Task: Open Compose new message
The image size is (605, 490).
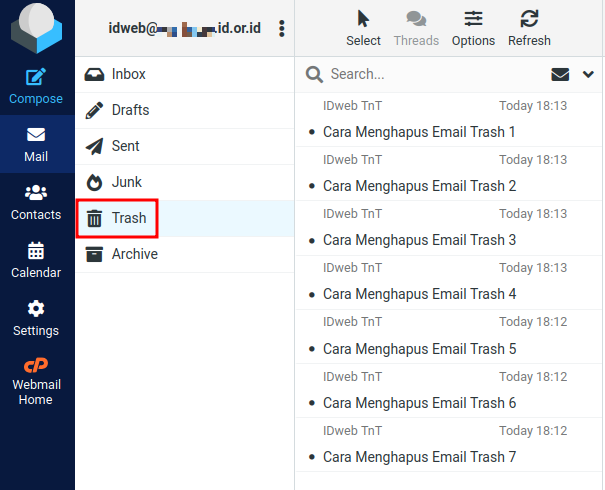Action: pyautogui.click(x=36, y=86)
